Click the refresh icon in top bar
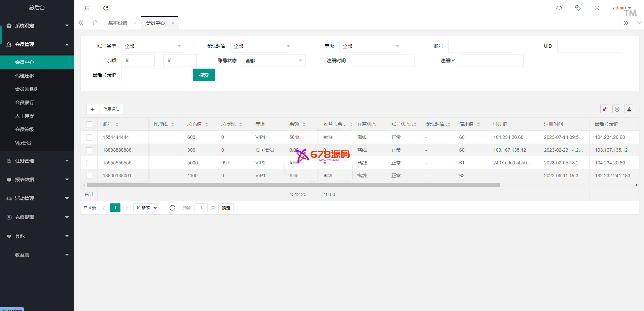The image size is (644, 311). tap(106, 8)
